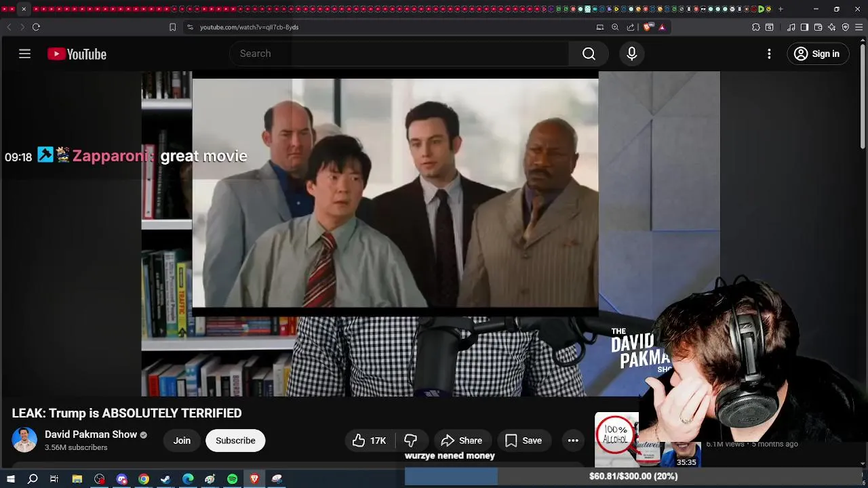Screen dimensions: 868x488
Task: Dislike this video
Action: tap(411, 441)
